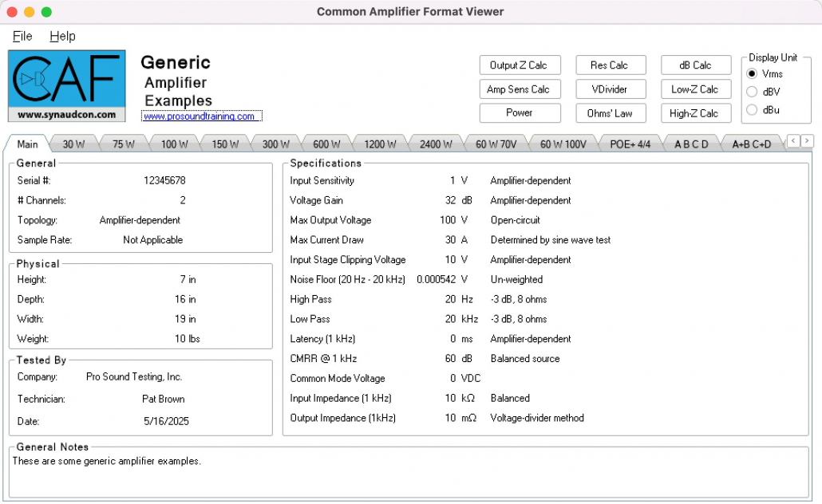Switch to the 600 W tab

click(327, 144)
